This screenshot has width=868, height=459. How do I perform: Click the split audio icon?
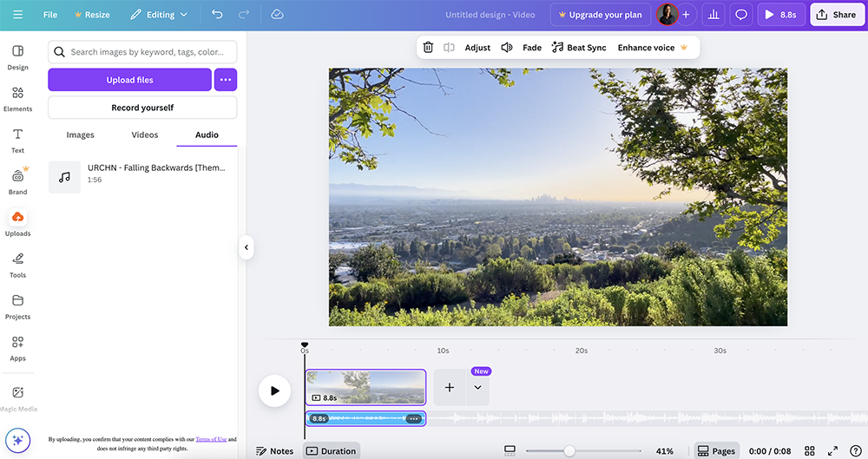coord(449,48)
